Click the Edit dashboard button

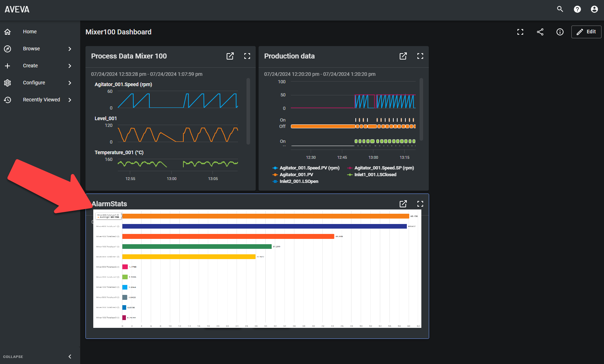(586, 32)
